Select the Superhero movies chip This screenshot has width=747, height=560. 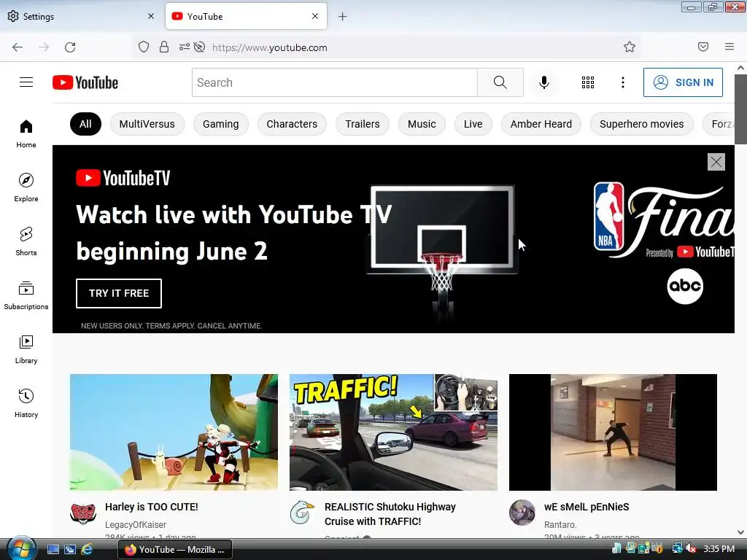pos(642,124)
